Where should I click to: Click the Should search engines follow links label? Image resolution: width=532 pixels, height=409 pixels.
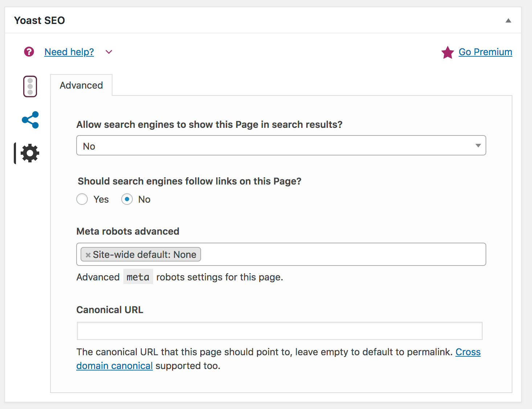coord(189,181)
